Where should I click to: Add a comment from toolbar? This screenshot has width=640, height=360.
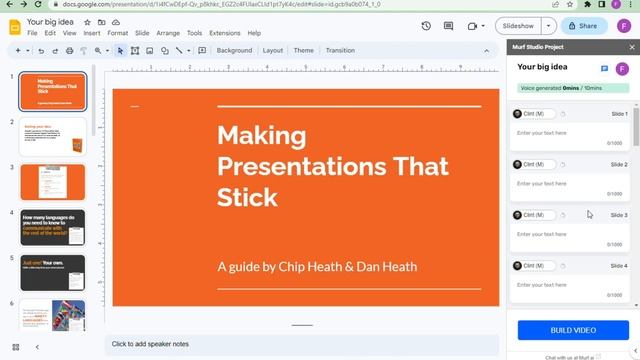tap(202, 51)
